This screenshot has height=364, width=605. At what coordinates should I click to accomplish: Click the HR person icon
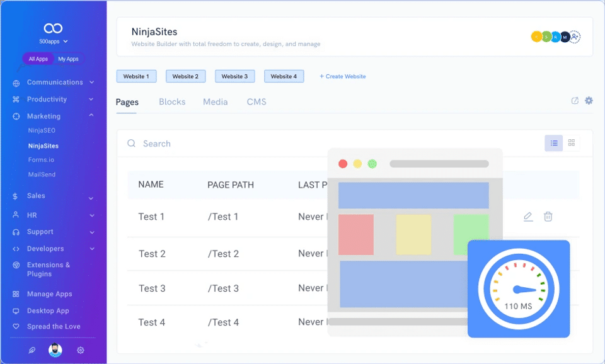[x=16, y=215]
